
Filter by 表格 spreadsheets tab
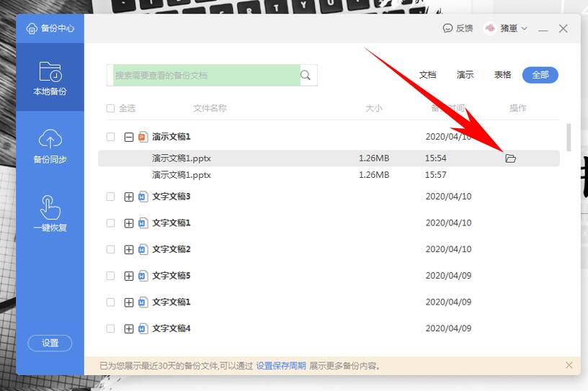tap(502, 75)
